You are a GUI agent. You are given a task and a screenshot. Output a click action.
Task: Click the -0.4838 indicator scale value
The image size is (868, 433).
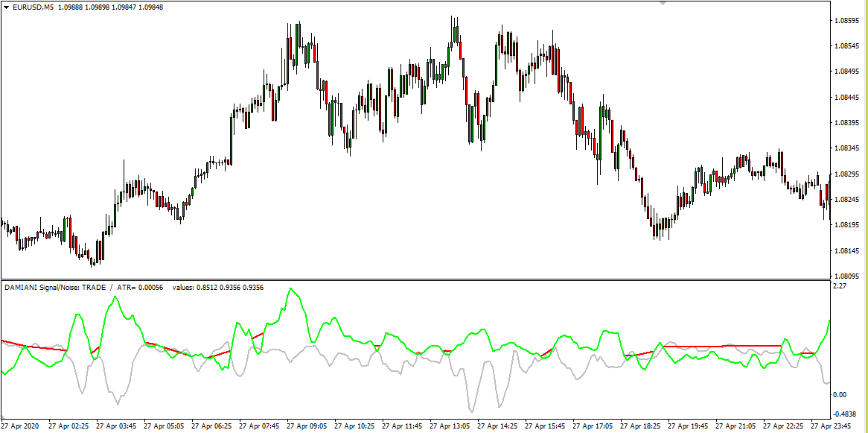[845, 414]
